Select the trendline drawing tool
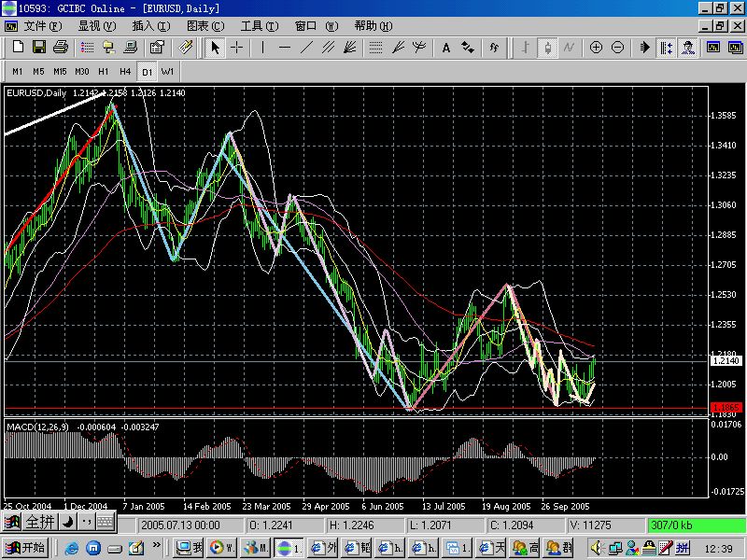 [x=306, y=48]
